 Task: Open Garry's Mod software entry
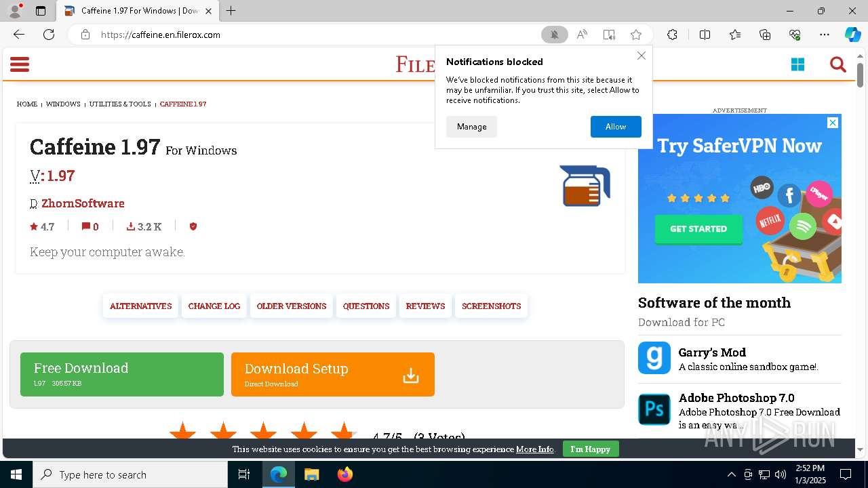[712, 352]
